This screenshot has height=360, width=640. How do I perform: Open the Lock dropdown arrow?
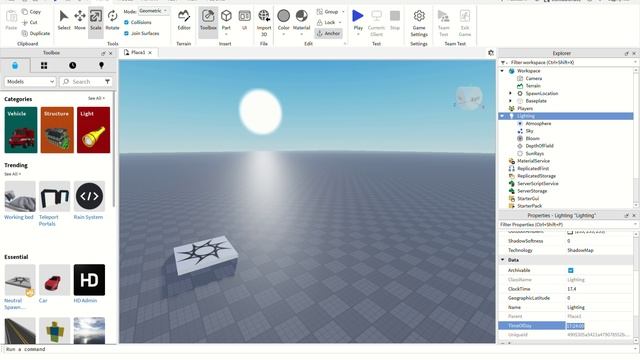click(340, 23)
